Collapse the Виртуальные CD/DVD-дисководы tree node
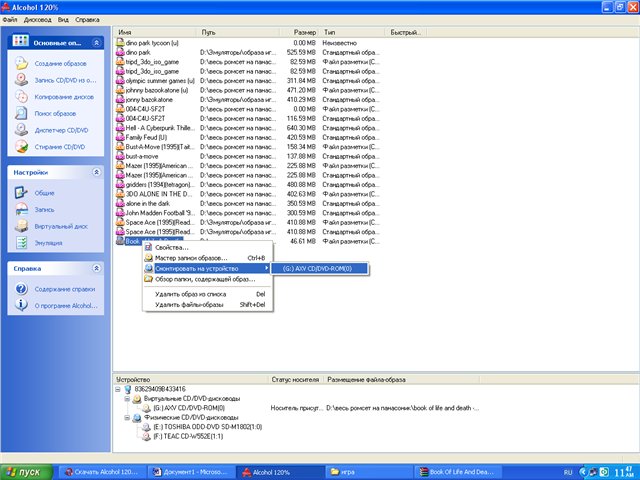This screenshot has height=480, width=640. point(126,397)
